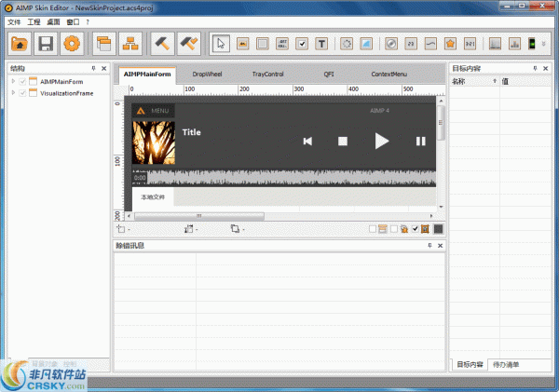Toggle the AIMPMainForm checkbox in tree
559x392 pixels.
pyautogui.click(x=23, y=82)
